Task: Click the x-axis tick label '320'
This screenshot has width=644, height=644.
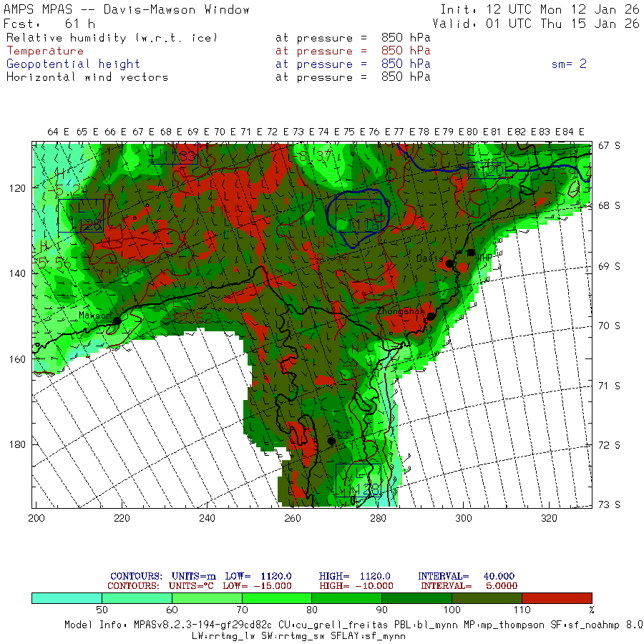Action: click(549, 518)
